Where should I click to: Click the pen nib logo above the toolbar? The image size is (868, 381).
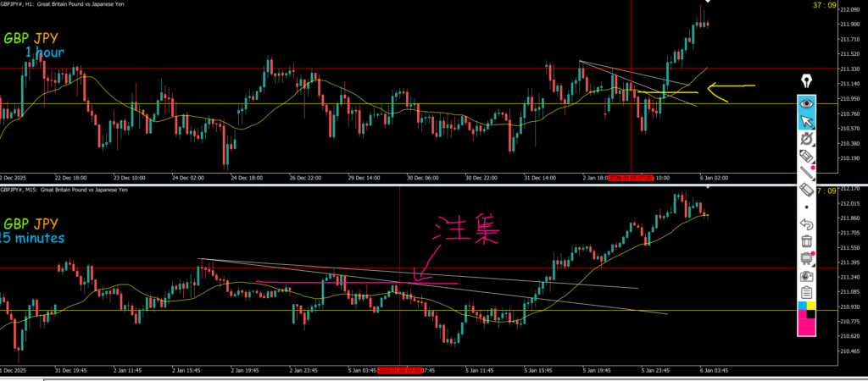pos(807,81)
